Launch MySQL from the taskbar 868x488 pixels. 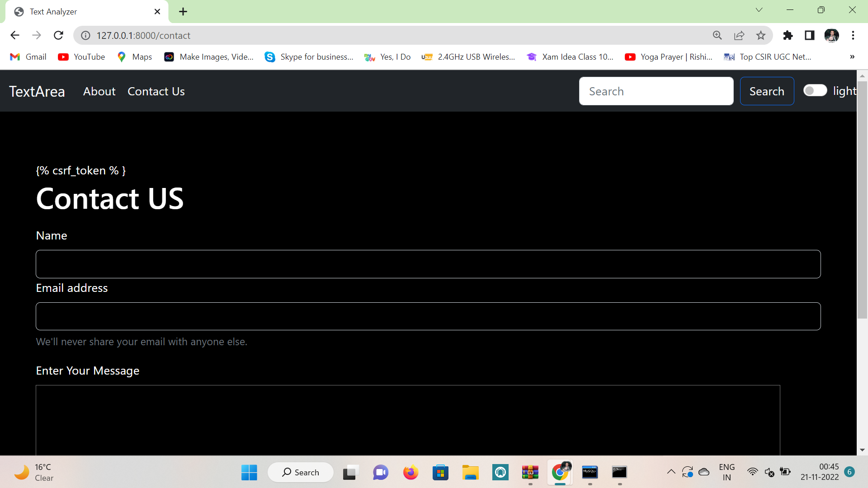pyautogui.click(x=590, y=472)
